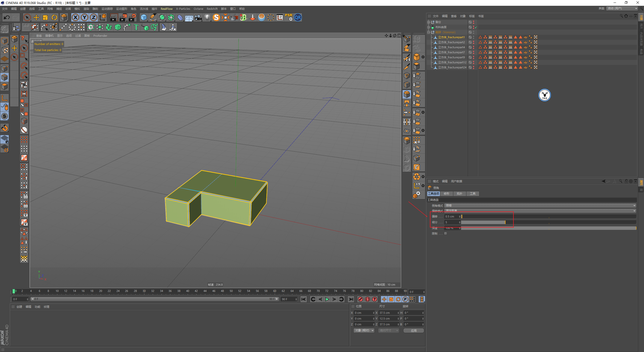The width and height of the screenshot is (644, 352).
Task: Open the 倒角模式 dropdown
Action: click(x=540, y=206)
